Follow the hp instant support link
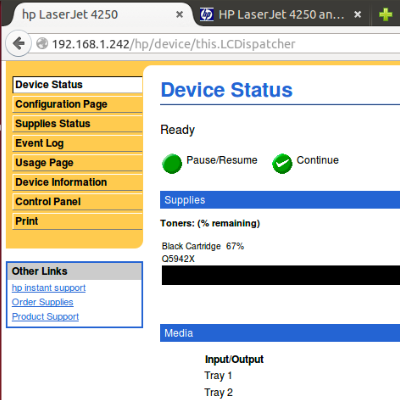This screenshot has width=400, height=400. tap(49, 288)
